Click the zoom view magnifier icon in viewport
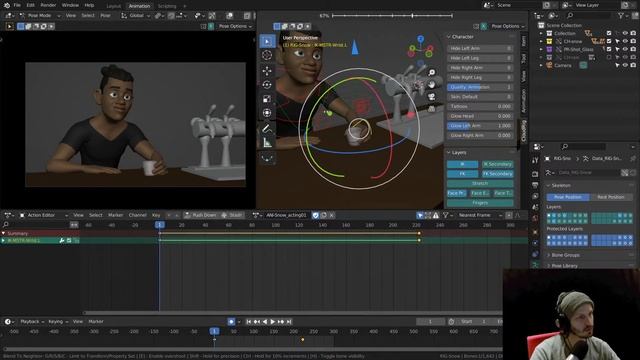 (x=431, y=73)
